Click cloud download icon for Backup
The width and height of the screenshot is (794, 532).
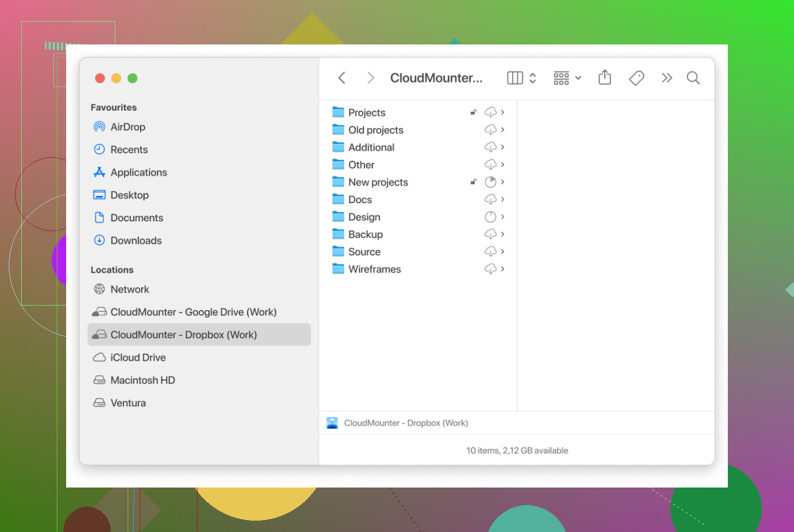click(x=490, y=234)
